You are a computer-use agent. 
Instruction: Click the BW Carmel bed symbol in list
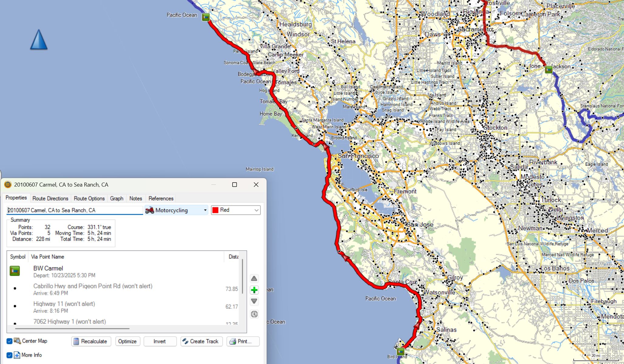(15, 271)
